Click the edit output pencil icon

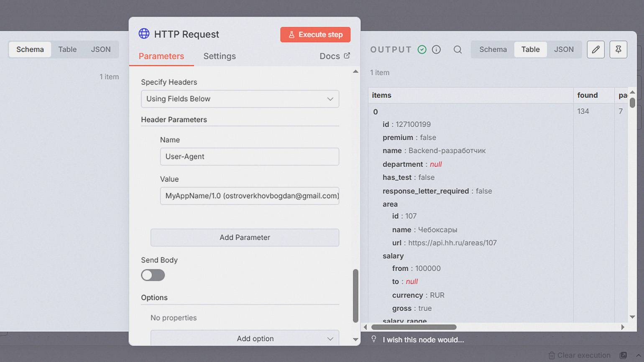click(x=595, y=50)
